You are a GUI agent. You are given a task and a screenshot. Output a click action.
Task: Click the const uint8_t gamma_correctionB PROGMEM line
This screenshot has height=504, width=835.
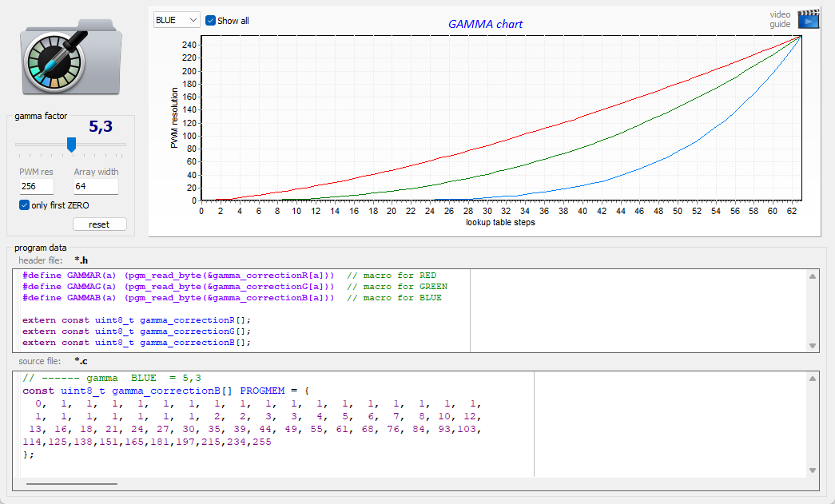[x=165, y=391]
